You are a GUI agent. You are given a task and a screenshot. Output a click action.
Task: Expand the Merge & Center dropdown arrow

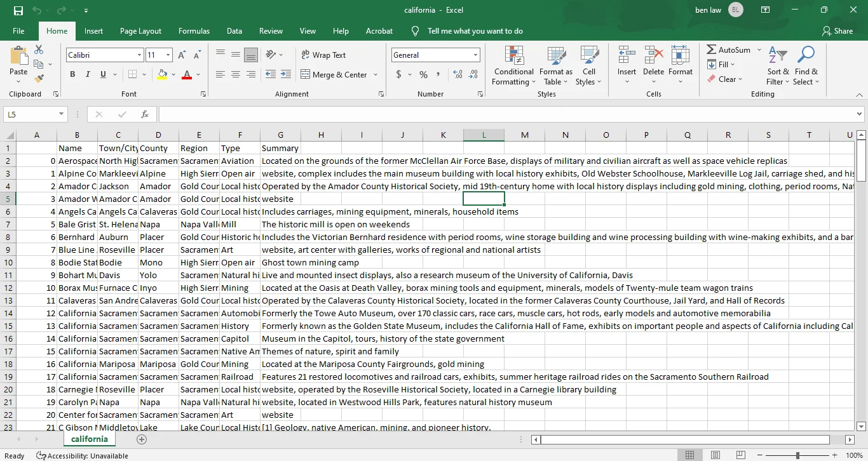[x=376, y=74]
